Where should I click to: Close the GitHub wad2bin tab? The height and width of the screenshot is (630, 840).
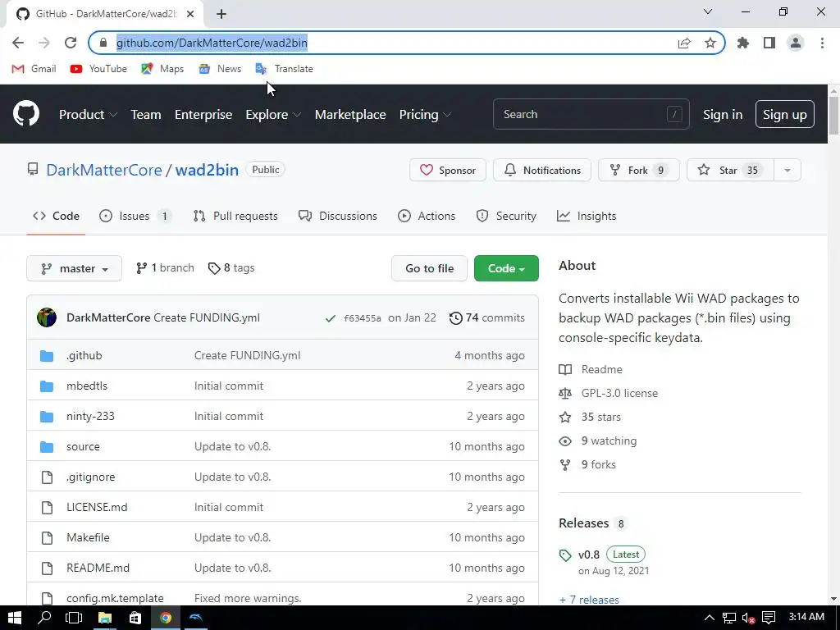pyautogui.click(x=190, y=14)
